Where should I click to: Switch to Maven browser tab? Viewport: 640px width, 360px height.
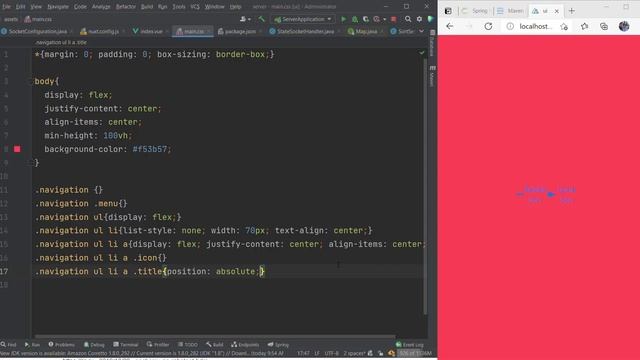coord(510,11)
